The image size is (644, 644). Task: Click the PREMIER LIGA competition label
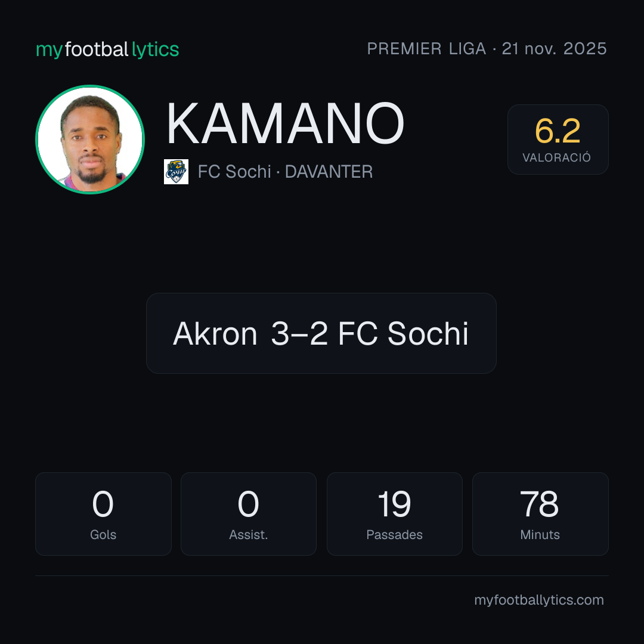[426, 48]
